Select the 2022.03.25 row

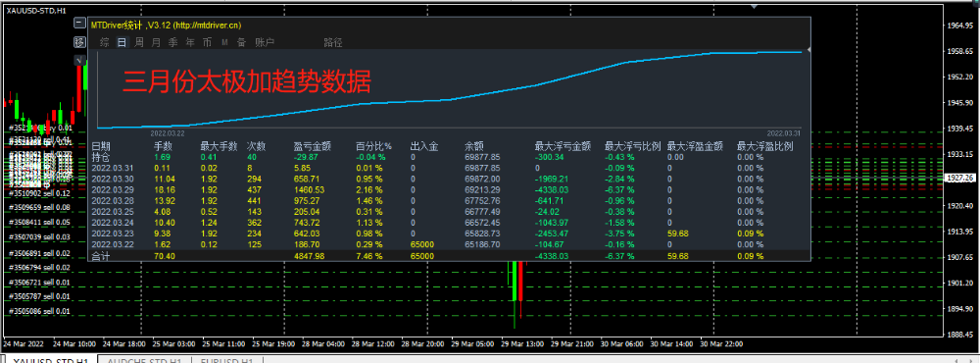click(450, 211)
